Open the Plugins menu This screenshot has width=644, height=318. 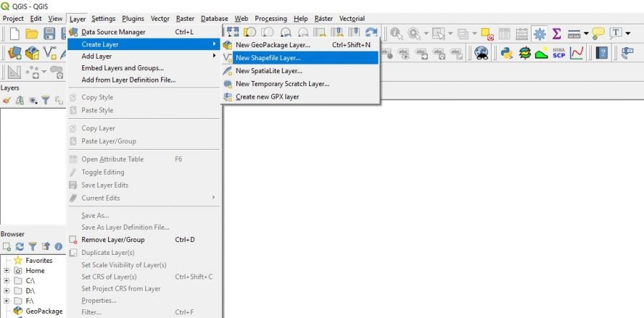(133, 19)
